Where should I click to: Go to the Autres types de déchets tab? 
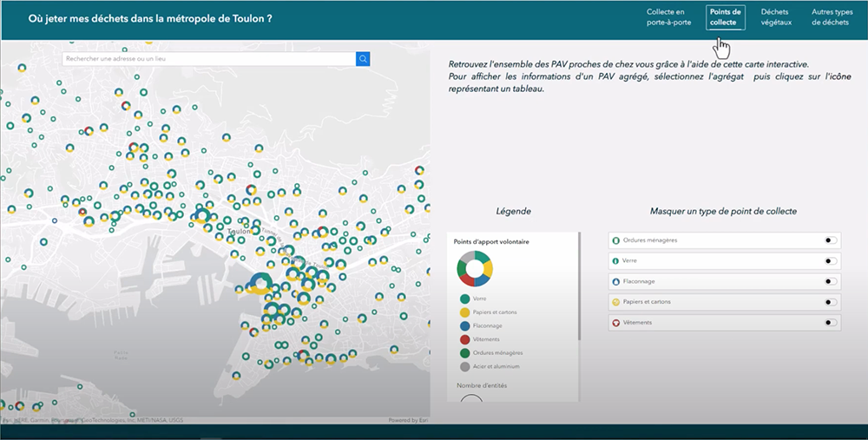tap(831, 17)
